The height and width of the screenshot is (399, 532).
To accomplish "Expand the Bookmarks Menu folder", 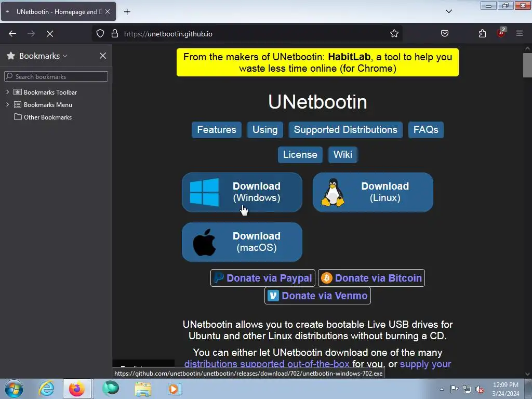I will (7, 104).
